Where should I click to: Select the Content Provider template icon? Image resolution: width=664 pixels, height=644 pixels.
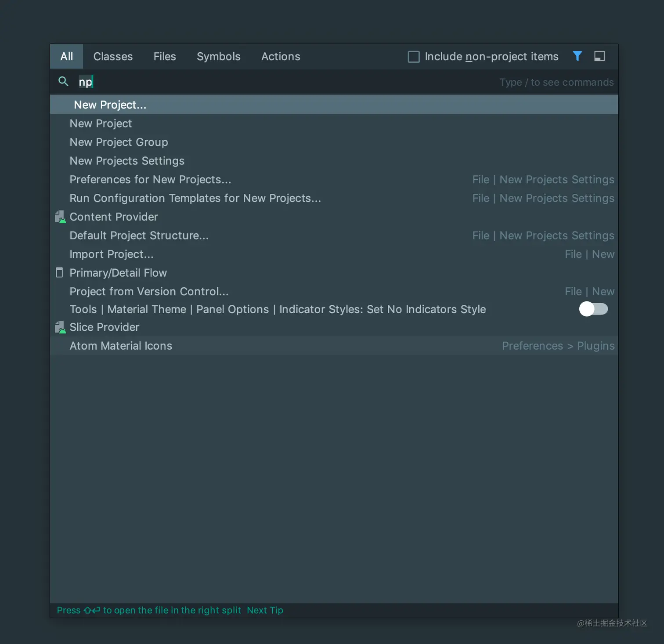pos(60,217)
